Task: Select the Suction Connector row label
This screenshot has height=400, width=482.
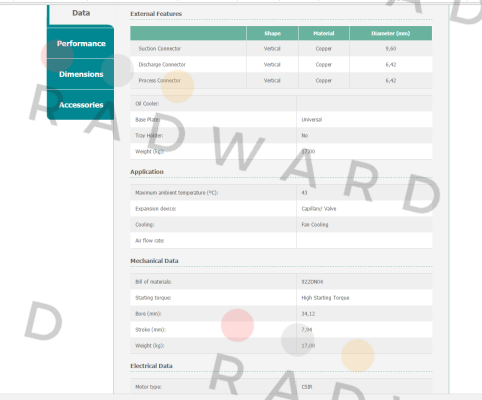Action: point(160,49)
